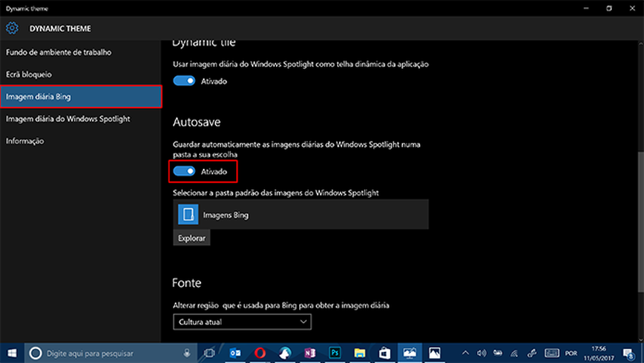Open Cultura atual region dropdown
644x363 pixels.
click(x=242, y=322)
